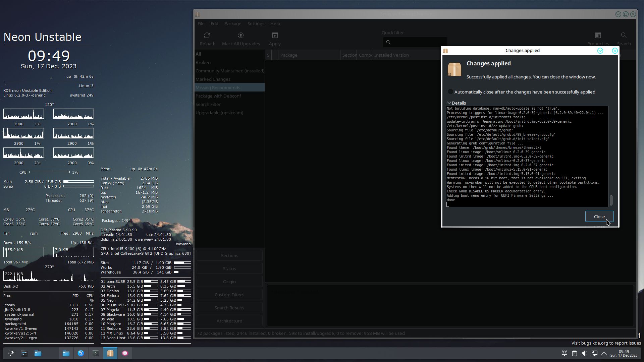Viewport: 644px width, 362px height.
Task: Click the Architecture filter button
Action: (229, 321)
